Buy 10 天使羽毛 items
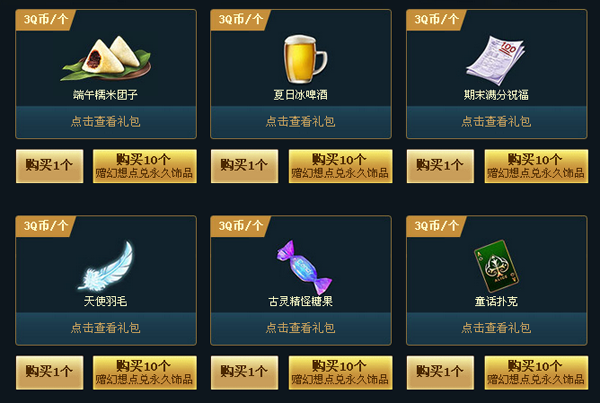This screenshot has height=403, width=600. tap(145, 372)
